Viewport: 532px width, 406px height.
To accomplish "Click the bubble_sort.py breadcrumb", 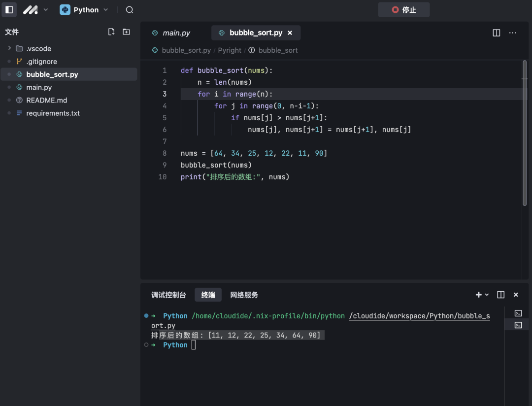I will pyautogui.click(x=186, y=50).
